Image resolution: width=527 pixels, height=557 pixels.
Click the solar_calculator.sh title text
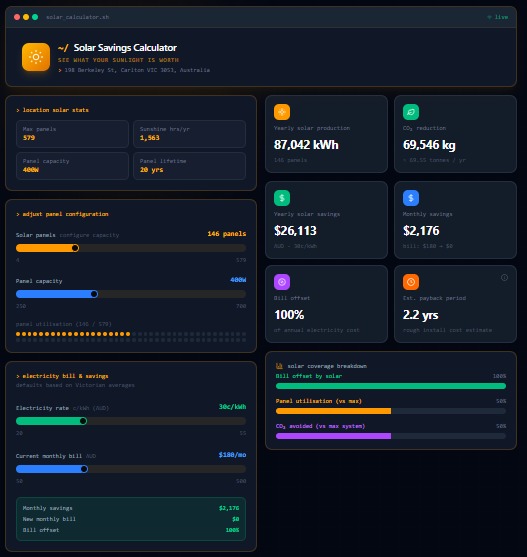(x=77, y=17)
